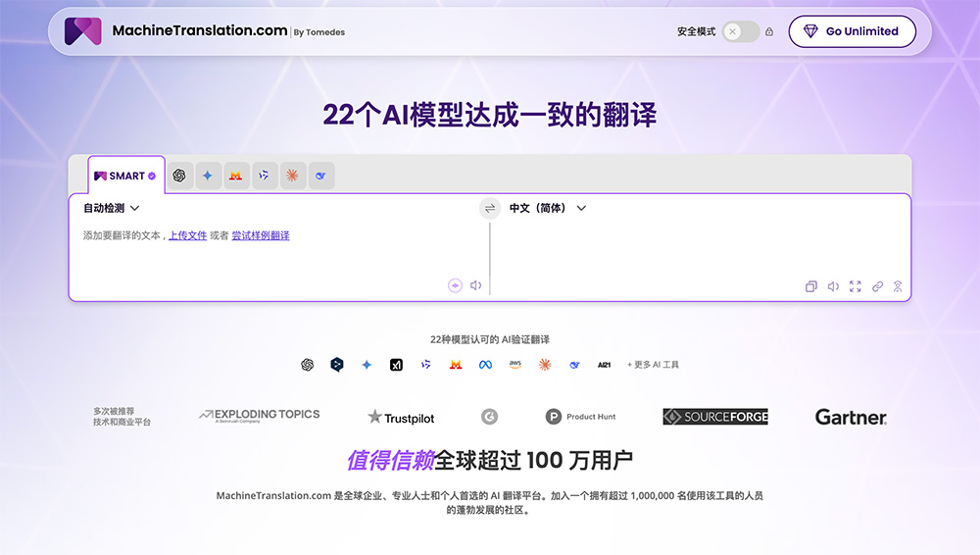Click the Gartner logo
Screen dimensions: 980x555
pyautogui.click(x=851, y=418)
